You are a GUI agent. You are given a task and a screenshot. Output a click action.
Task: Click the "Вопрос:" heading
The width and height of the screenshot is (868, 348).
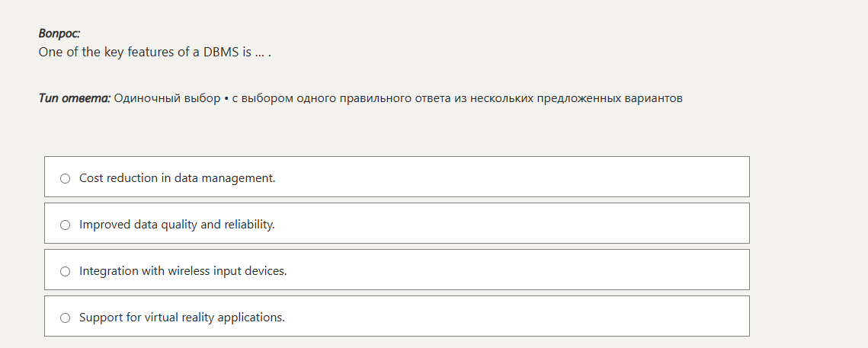[59, 34]
